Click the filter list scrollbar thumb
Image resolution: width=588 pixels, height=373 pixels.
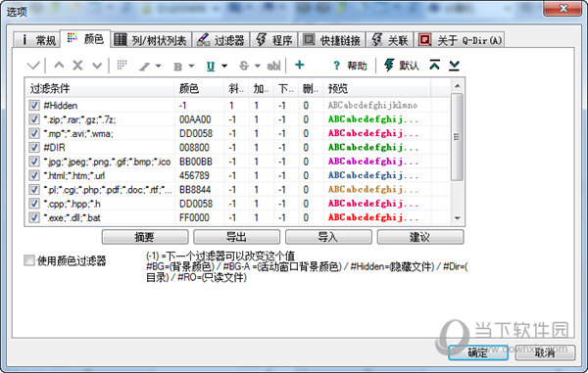click(457, 137)
